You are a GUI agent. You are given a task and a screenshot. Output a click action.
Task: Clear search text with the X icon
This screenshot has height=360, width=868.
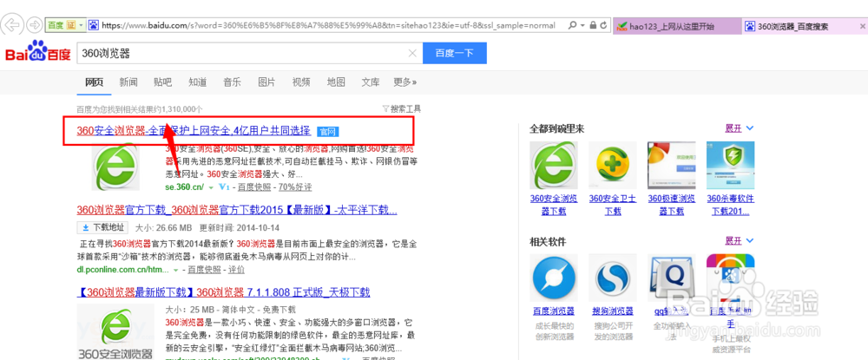411,54
